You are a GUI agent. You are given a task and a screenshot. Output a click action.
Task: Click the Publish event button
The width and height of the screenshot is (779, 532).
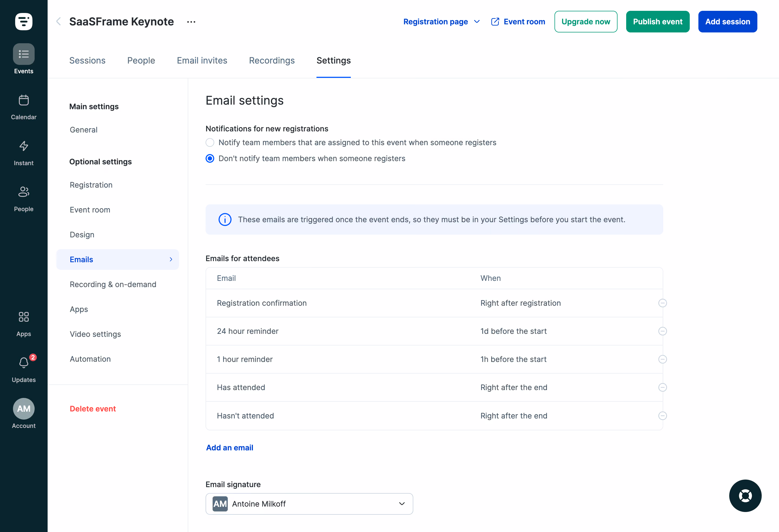pyautogui.click(x=658, y=21)
